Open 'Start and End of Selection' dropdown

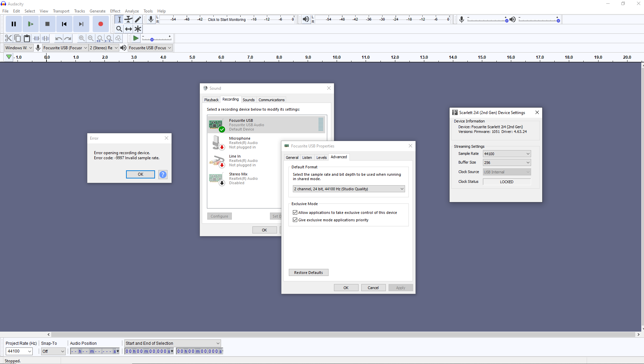point(173,343)
